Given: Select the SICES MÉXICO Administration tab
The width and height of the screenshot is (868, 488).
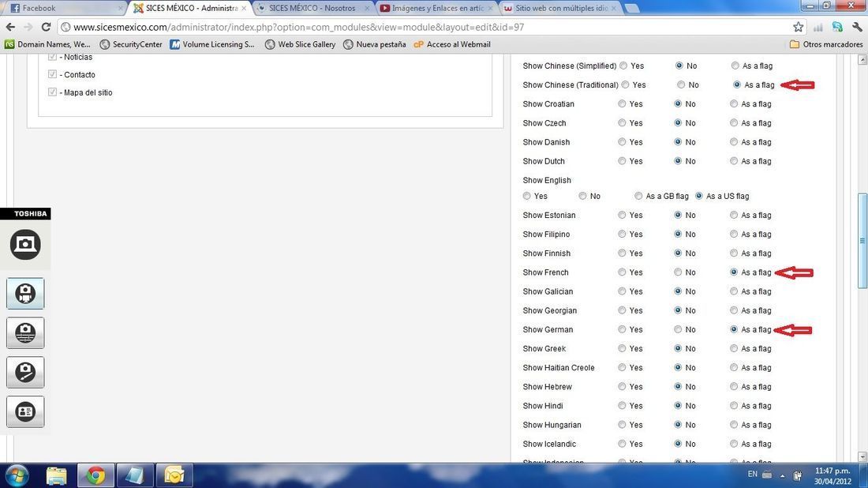Looking at the screenshot, I should [x=190, y=8].
